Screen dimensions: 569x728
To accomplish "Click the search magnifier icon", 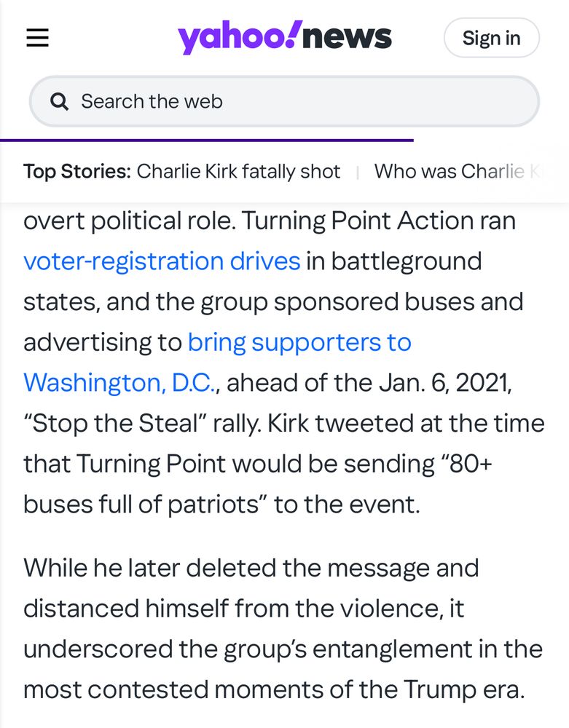I will tap(60, 101).
